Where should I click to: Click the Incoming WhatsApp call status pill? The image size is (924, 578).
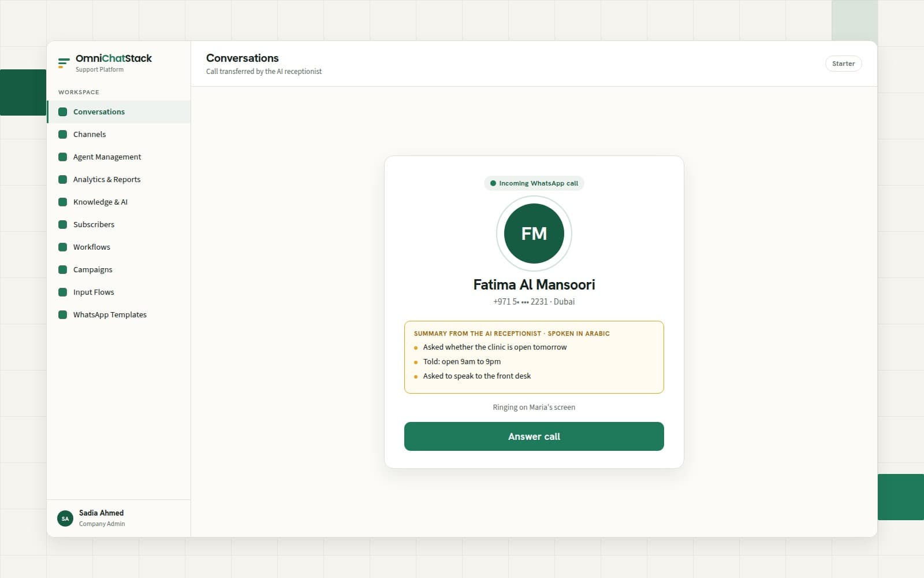(534, 183)
